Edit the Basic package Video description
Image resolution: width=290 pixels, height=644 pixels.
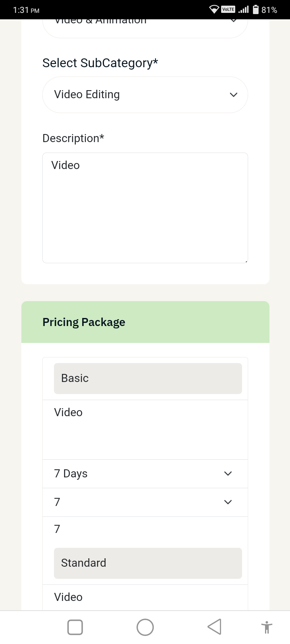pos(145,429)
